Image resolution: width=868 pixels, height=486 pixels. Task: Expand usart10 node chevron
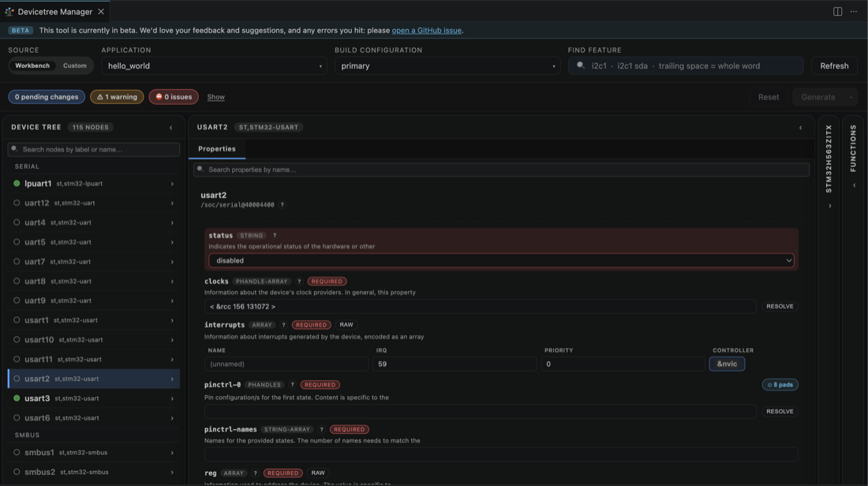click(x=172, y=340)
